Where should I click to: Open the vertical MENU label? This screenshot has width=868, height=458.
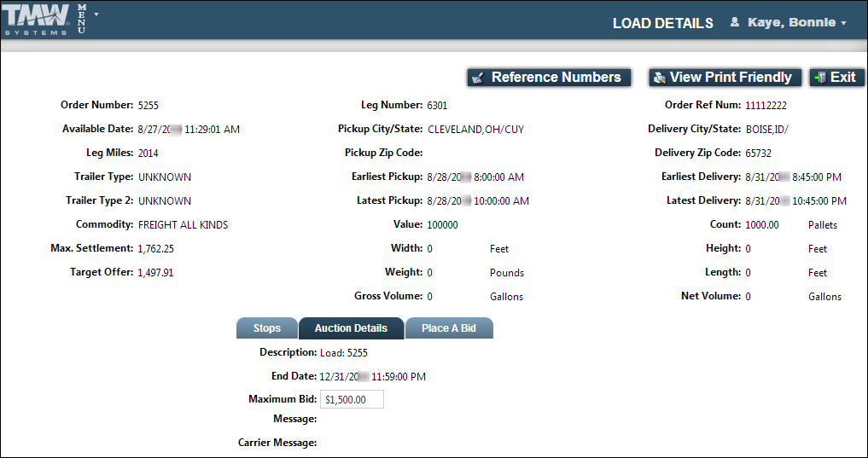(82, 19)
